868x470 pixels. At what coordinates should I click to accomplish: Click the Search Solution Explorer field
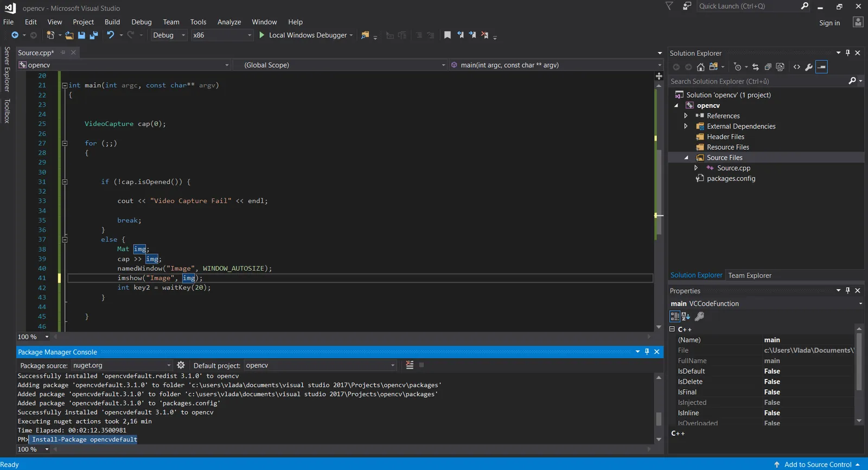758,81
